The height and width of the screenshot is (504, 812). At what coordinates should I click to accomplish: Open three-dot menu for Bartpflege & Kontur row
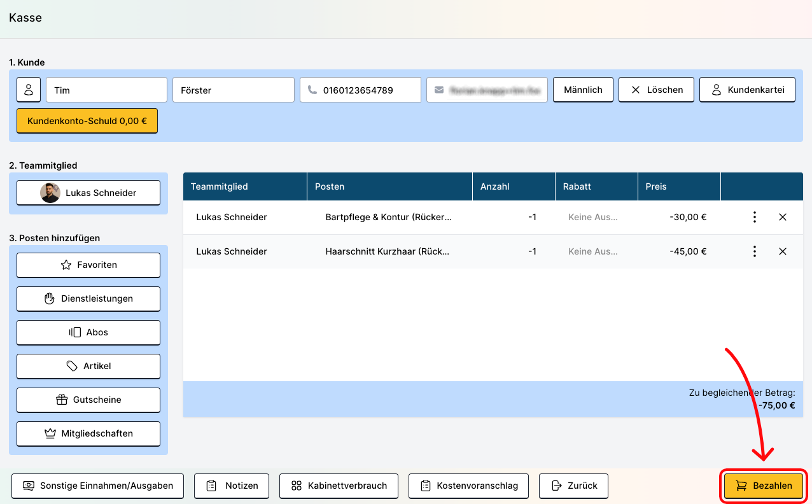pos(754,217)
